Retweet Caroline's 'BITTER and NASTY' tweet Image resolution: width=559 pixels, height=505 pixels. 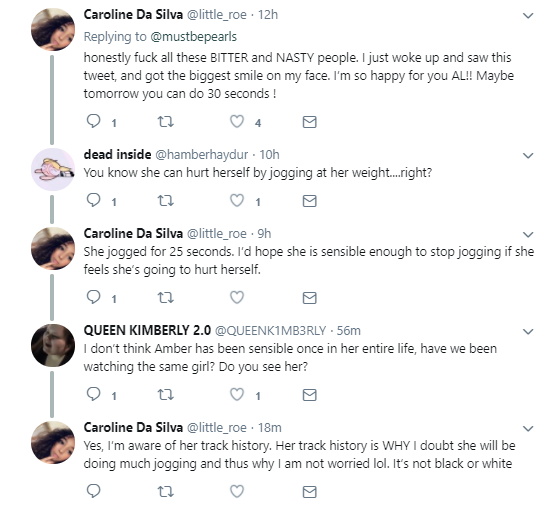165,122
